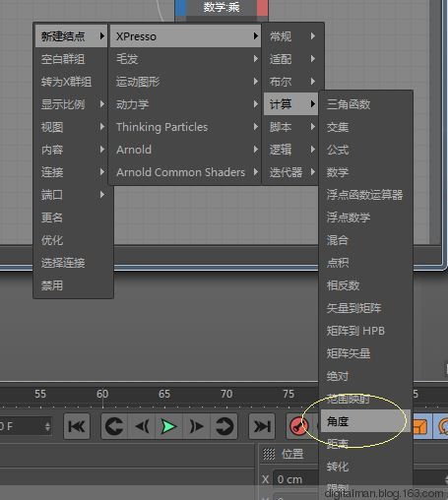Click red output port of 数学:乘 node
This screenshot has width=448, height=500.
[263, 7]
